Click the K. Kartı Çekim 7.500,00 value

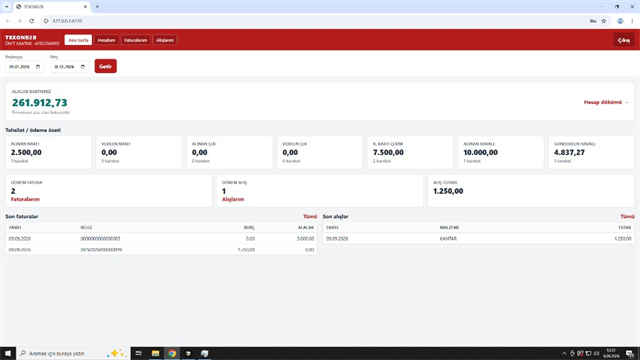(x=388, y=152)
